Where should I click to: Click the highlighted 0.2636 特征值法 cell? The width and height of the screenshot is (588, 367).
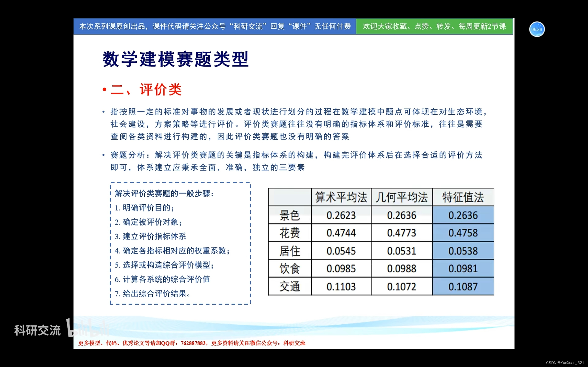tap(463, 215)
